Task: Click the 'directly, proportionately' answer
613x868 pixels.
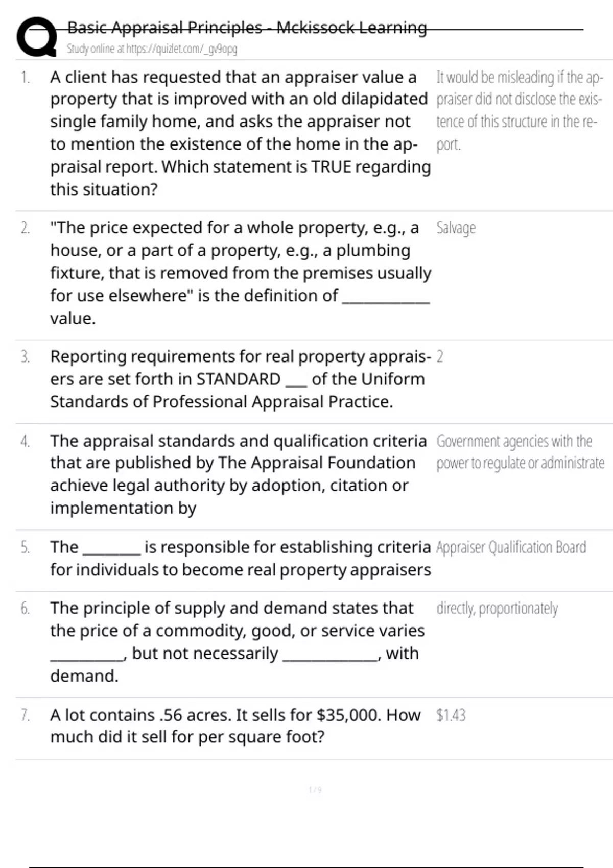Action: pos(497,609)
